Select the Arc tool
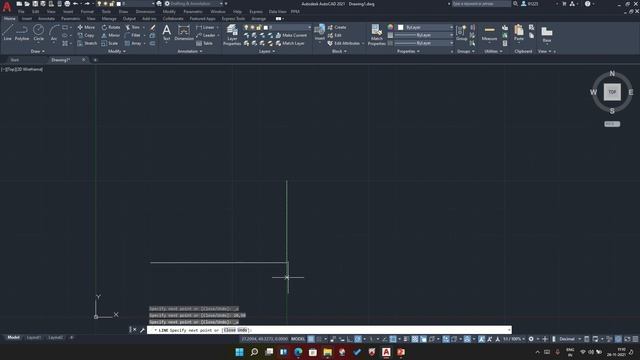 click(54, 32)
